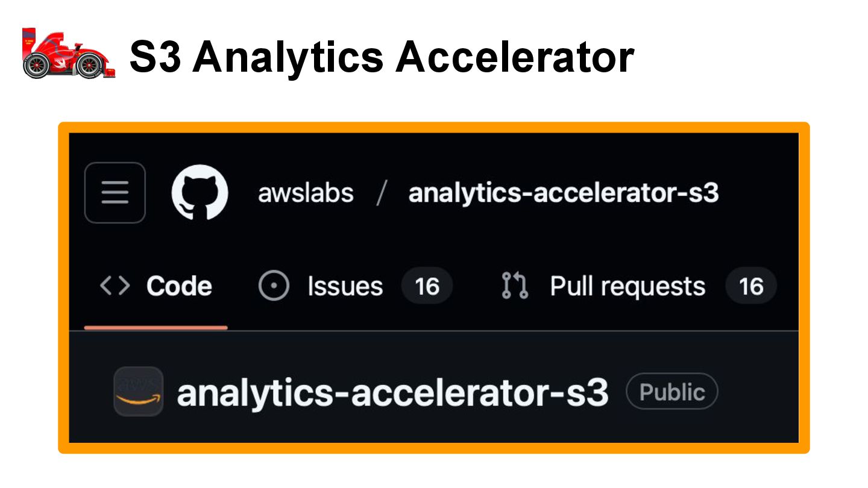Click the Public visibility badge

coord(672,392)
